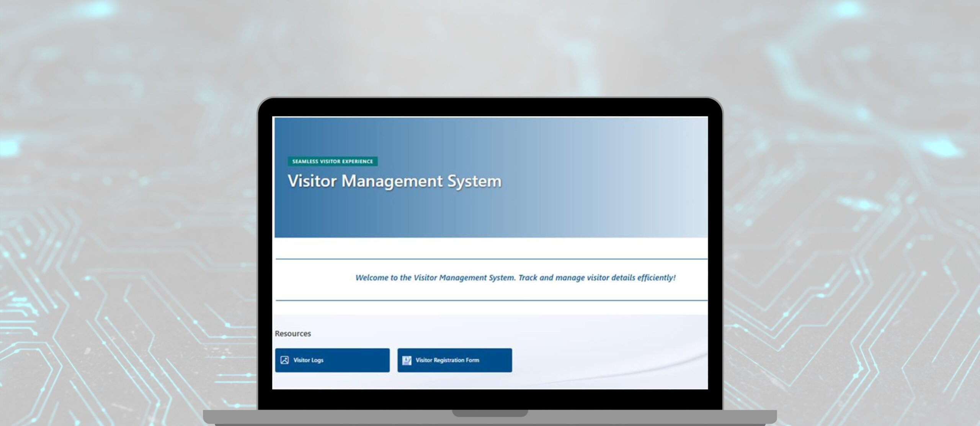Click the 'Visitor Logs' text label
The image size is (980, 426).
pos(308,360)
